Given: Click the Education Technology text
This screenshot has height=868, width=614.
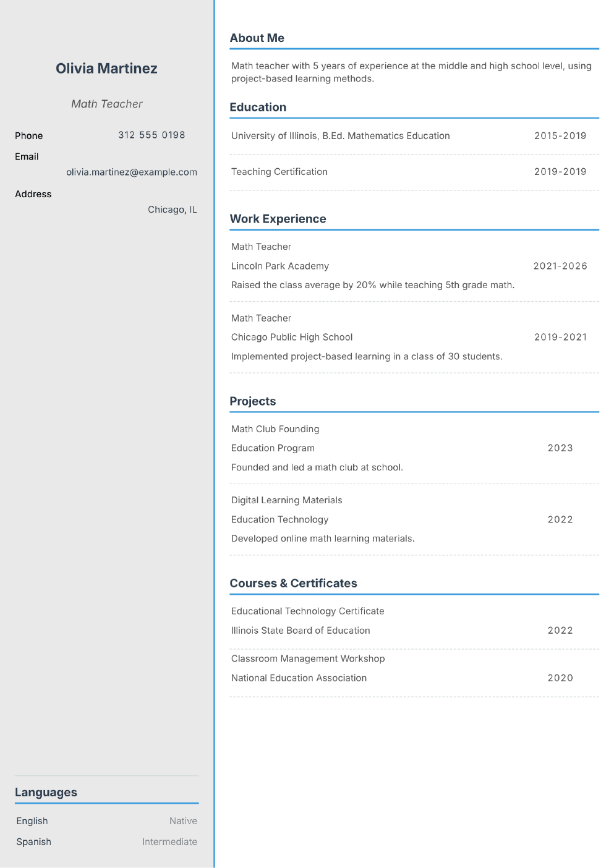Looking at the screenshot, I should click(x=279, y=520).
